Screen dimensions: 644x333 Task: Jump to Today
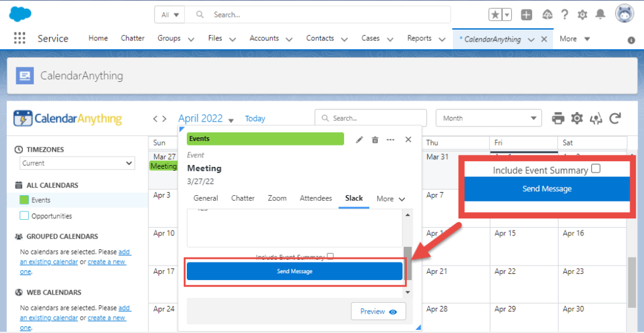pos(255,119)
